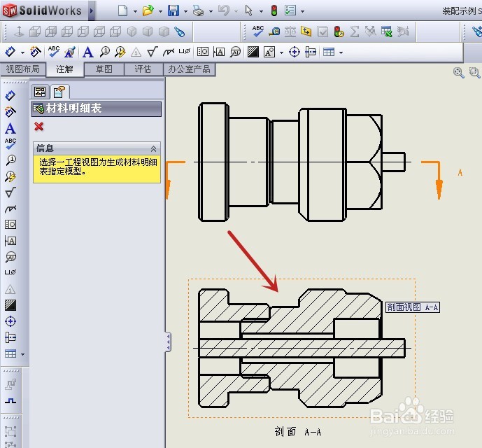Switch to the PropertyManager tab icon
The width and height of the screenshot is (482, 448).
59,92
